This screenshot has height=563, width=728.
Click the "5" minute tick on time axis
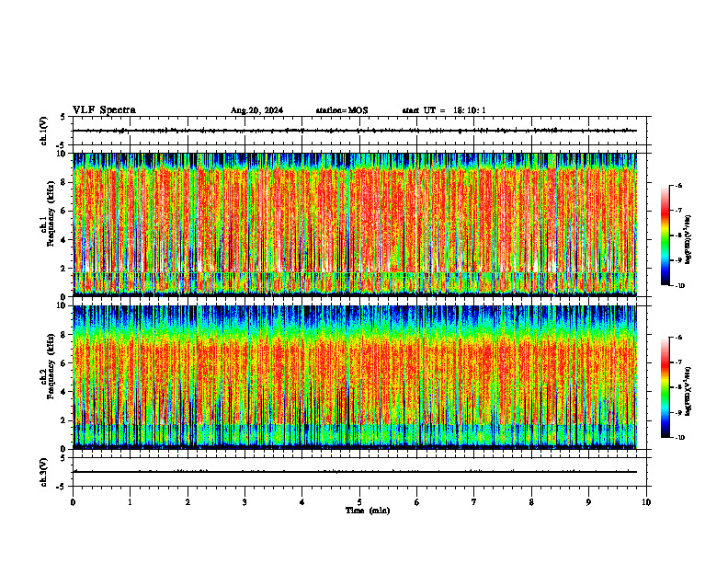pyautogui.click(x=359, y=502)
